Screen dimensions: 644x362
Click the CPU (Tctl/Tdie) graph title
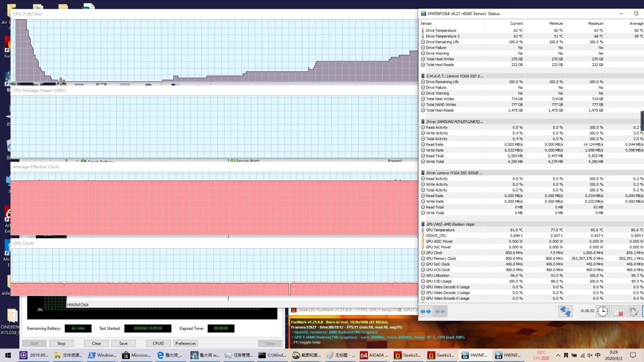(27, 14)
